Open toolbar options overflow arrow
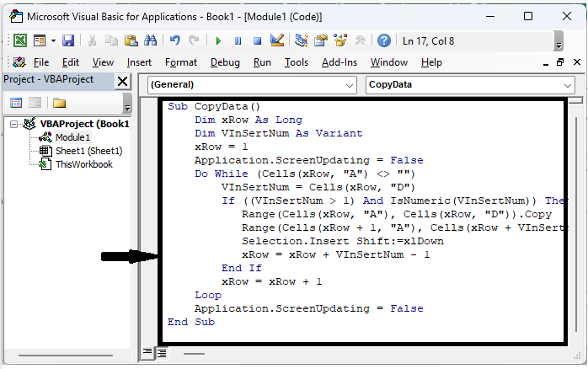This screenshot has height=369, width=588. [x=559, y=41]
